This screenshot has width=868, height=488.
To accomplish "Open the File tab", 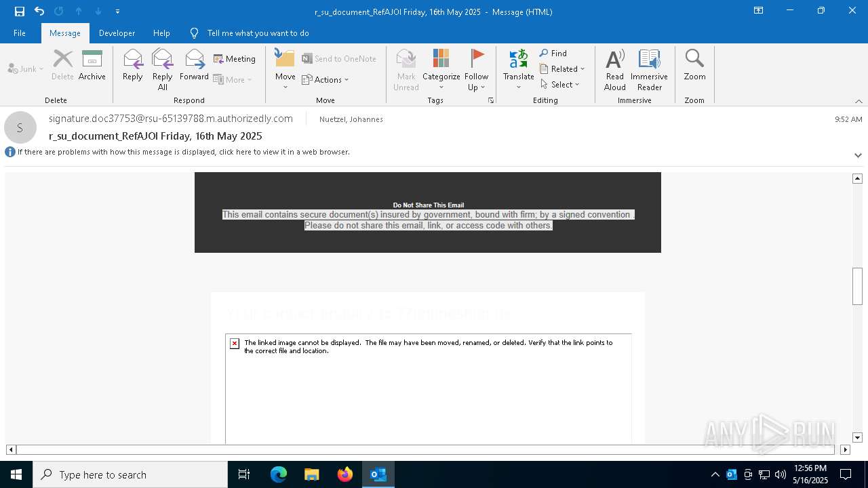I will point(20,33).
